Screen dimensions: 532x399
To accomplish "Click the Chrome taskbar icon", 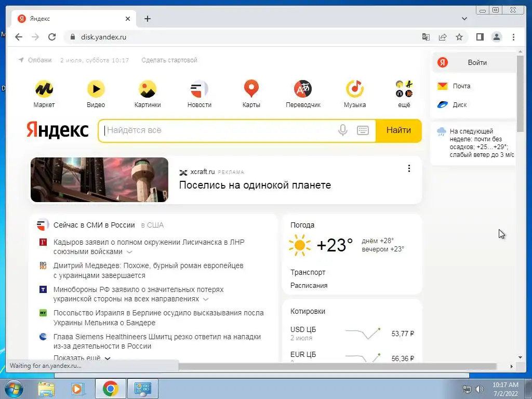I will pyautogui.click(x=110, y=389).
